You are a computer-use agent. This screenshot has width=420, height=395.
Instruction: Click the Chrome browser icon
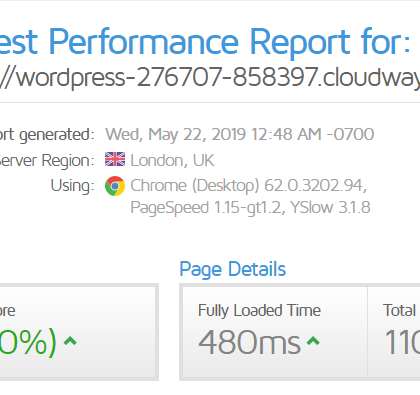tap(115, 186)
